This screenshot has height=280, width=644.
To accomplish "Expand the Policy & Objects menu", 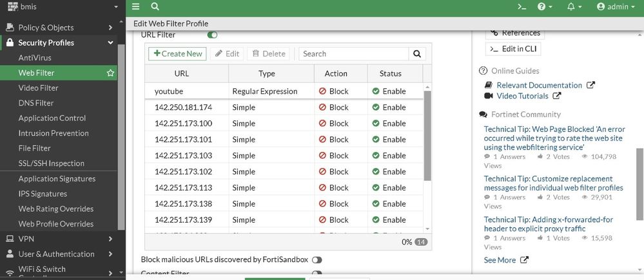I will coord(58,28).
